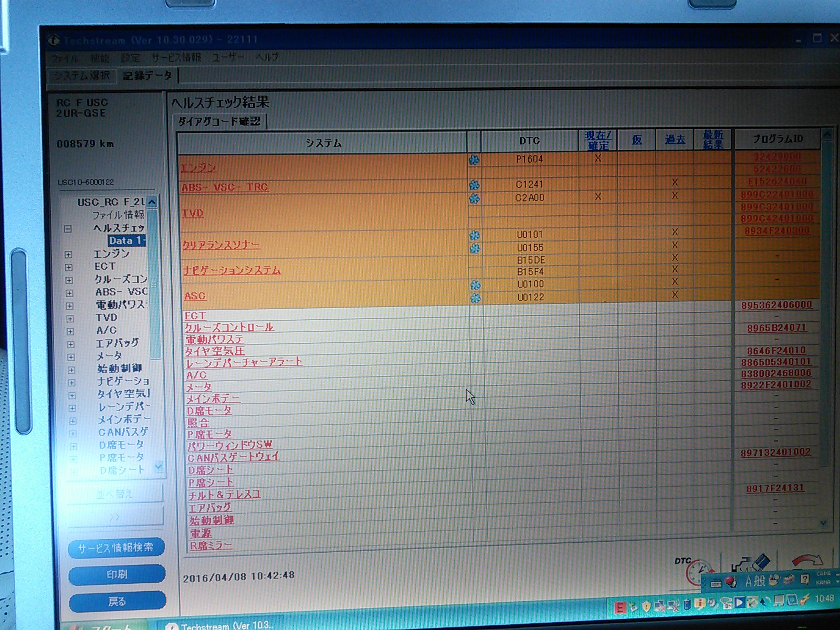Click DTC code B15DE cell

[x=531, y=260]
